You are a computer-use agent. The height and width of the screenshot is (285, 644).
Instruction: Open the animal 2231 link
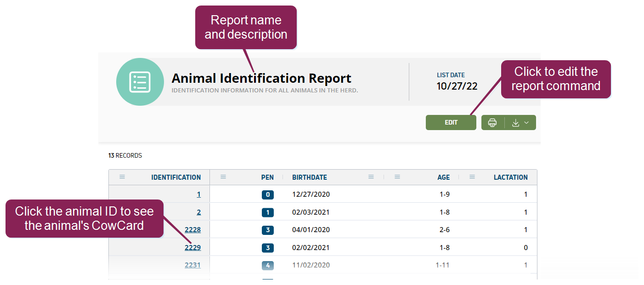192,265
